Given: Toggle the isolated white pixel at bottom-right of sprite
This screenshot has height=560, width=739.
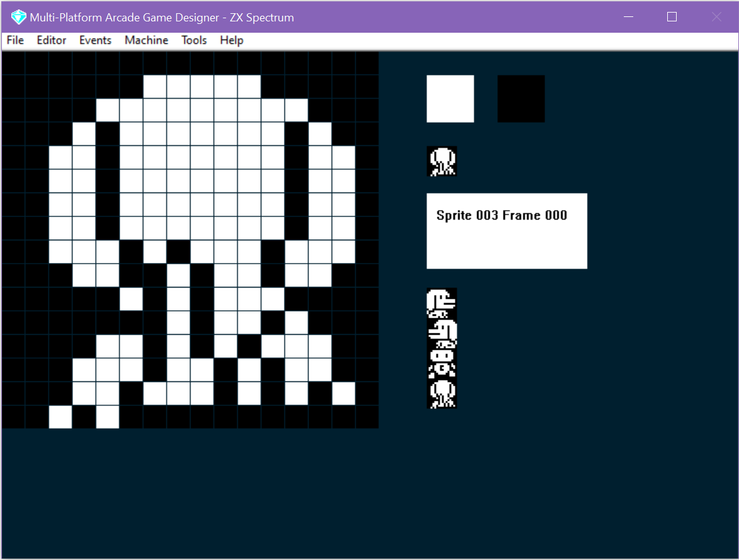Looking at the screenshot, I should click(x=344, y=393).
